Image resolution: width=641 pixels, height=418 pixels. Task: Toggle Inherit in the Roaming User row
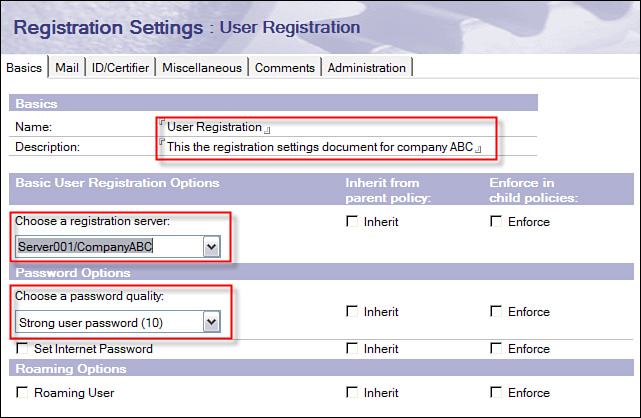[351, 393]
